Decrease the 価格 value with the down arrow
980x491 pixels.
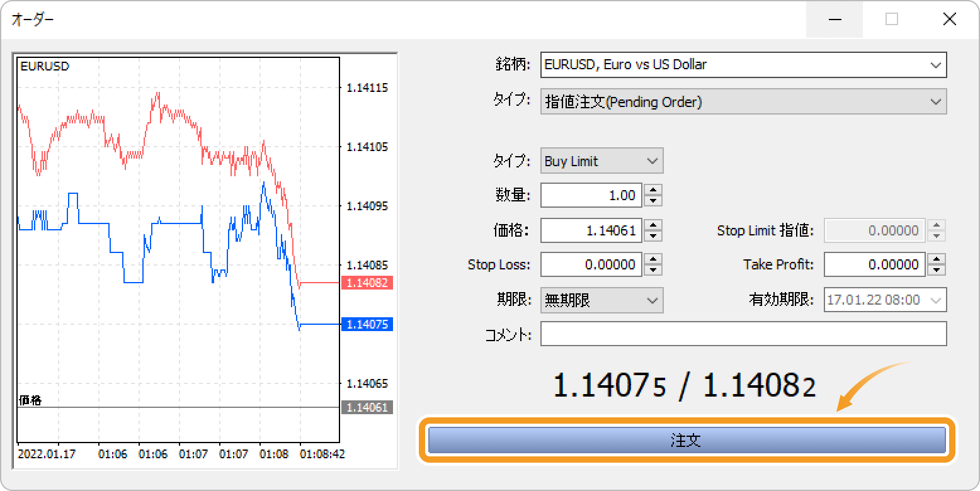(654, 236)
